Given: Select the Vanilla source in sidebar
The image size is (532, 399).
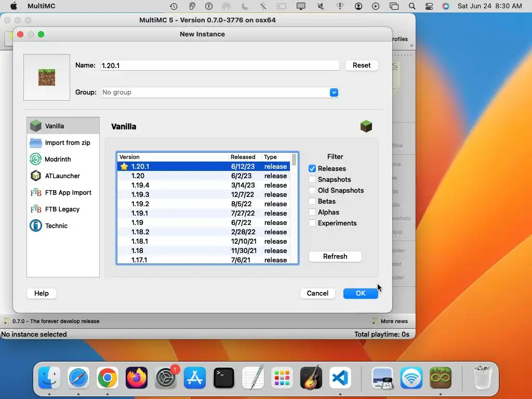Looking at the screenshot, I should pyautogui.click(x=63, y=126).
